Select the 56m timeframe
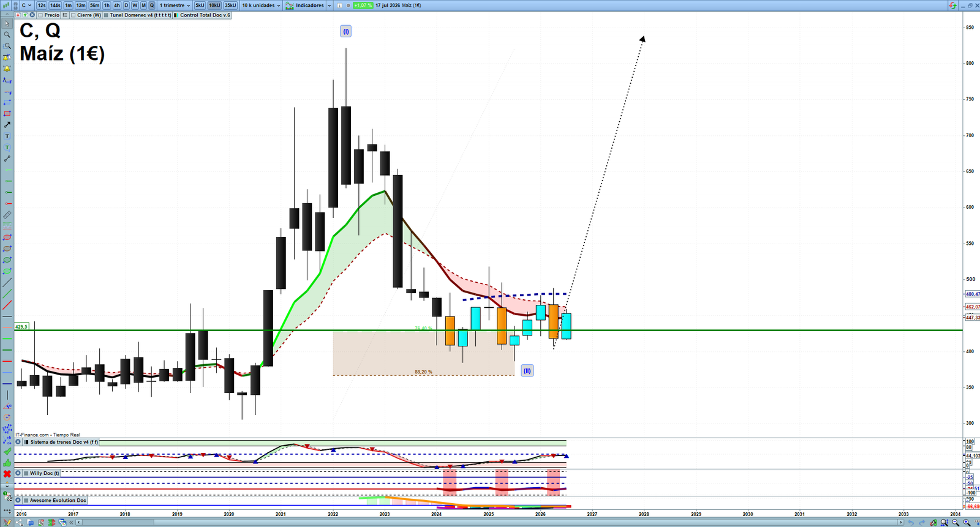The image size is (980, 527). (x=95, y=6)
